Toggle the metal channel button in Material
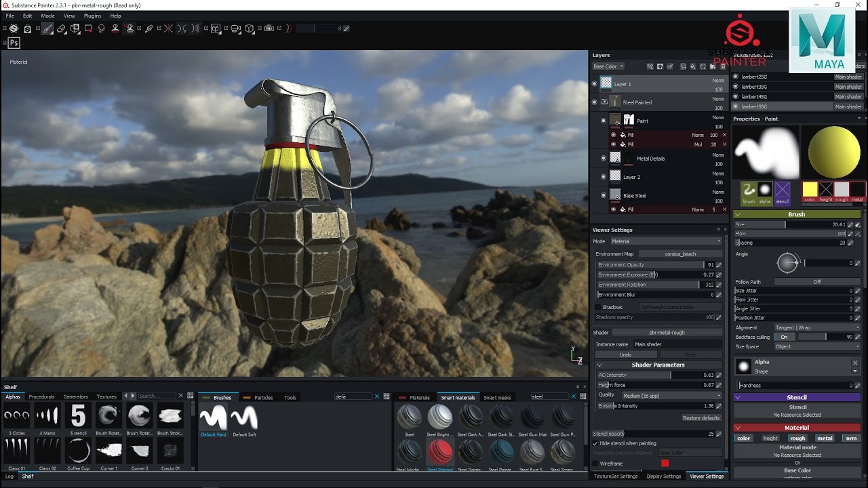868x488 pixels. 825,439
